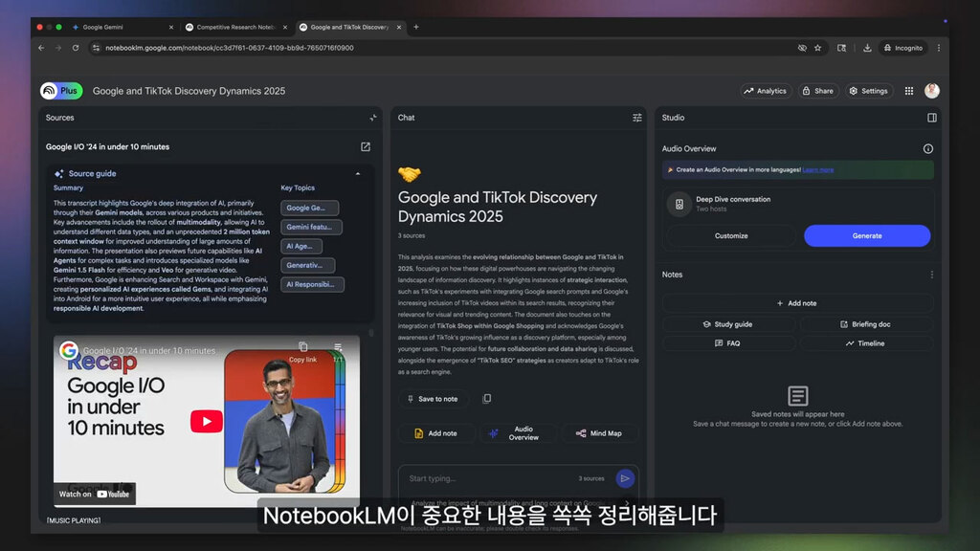The height and width of the screenshot is (551, 980).
Task: Click Add note in the Studio Notes section
Action: coord(797,303)
